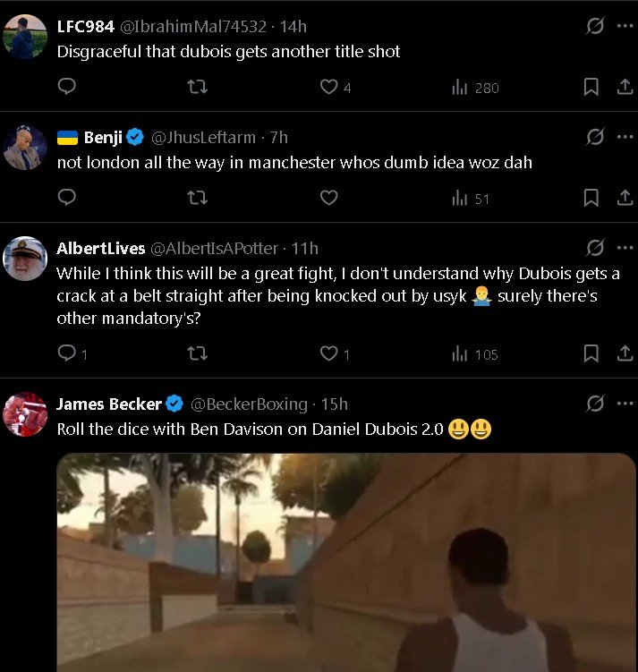Reply to LFC984's Dubois title shot tweet
638x672 pixels.
66,87
